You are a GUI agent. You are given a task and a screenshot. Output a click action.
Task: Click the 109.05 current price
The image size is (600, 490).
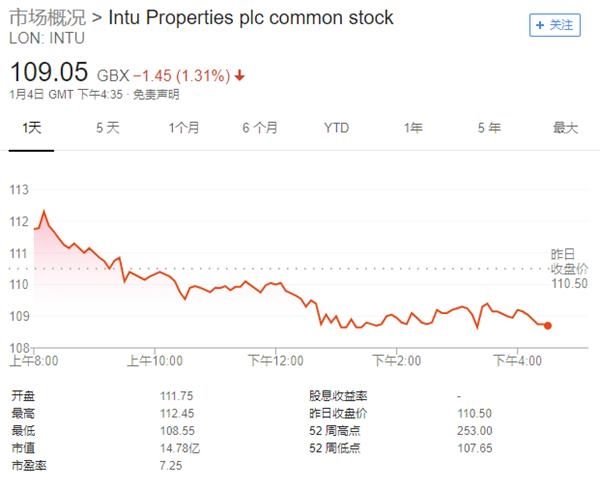(48, 73)
